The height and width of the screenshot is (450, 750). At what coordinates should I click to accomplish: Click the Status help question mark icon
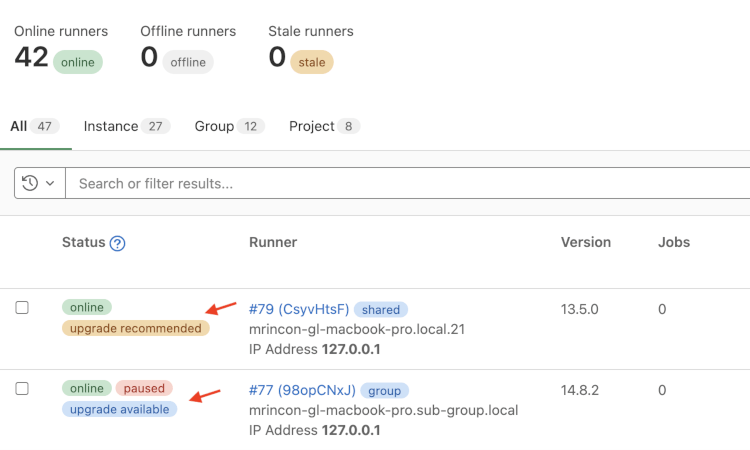[x=117, y=243]
